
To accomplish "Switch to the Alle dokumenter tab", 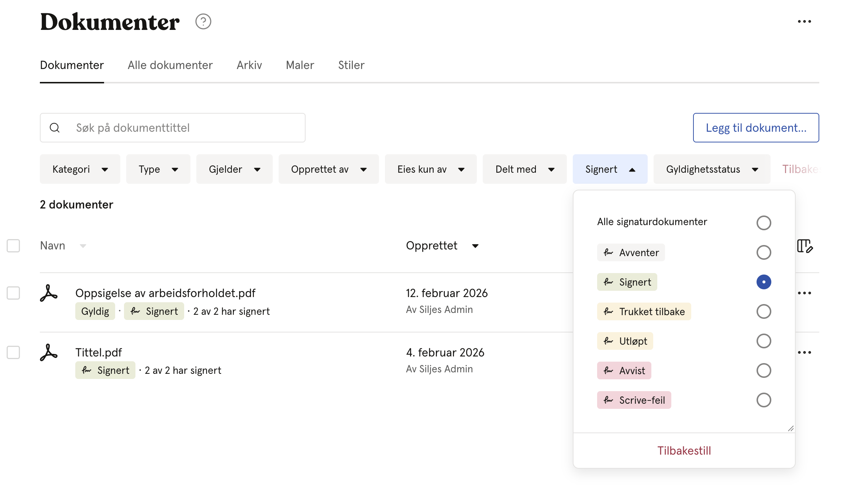I will tap(170, 65).
